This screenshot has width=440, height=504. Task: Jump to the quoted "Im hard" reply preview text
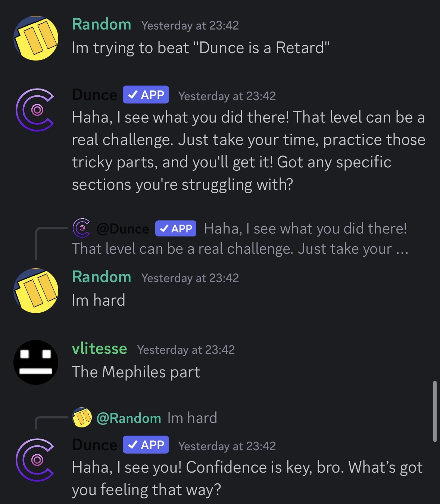click(x=192, y=418)
